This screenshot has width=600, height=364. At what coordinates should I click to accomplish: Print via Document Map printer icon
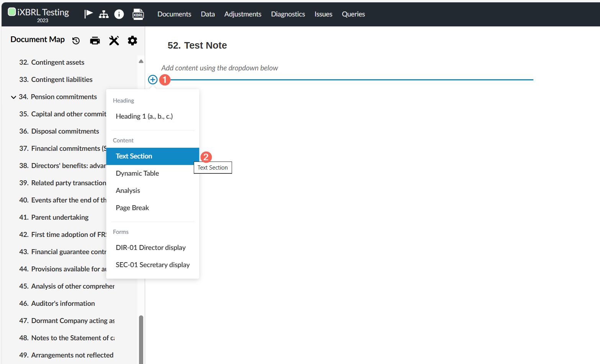pos(95,41)
